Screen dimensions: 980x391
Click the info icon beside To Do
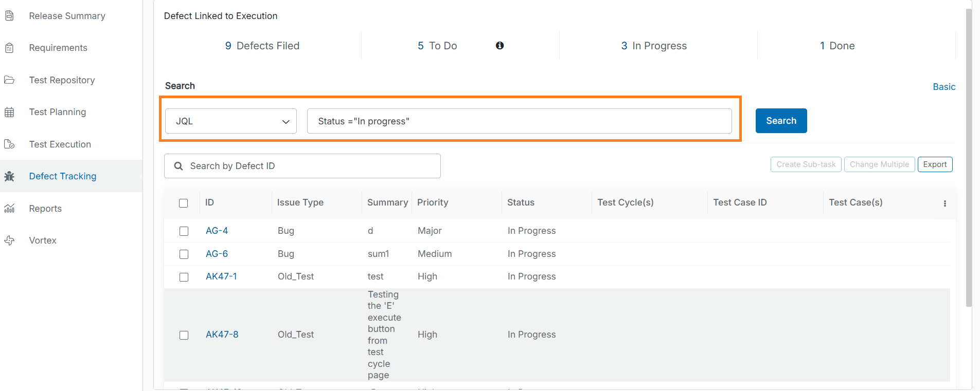tap(500, 46)
